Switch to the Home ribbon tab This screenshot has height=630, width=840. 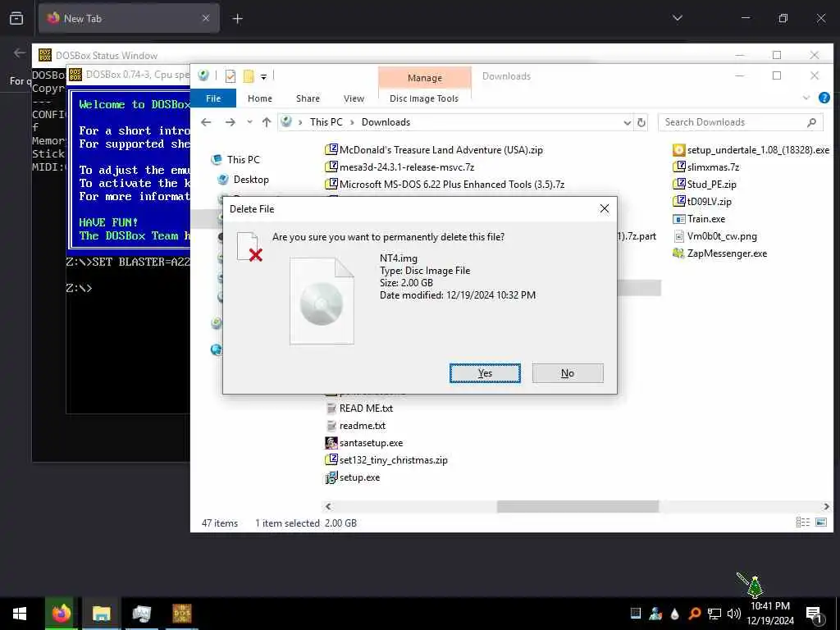(260, 98)
